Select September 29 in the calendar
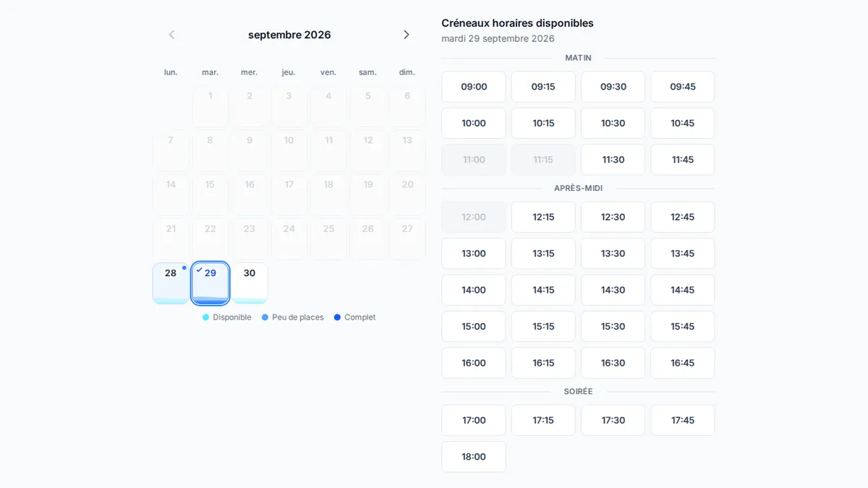868x488 pixels. [210, 283]
